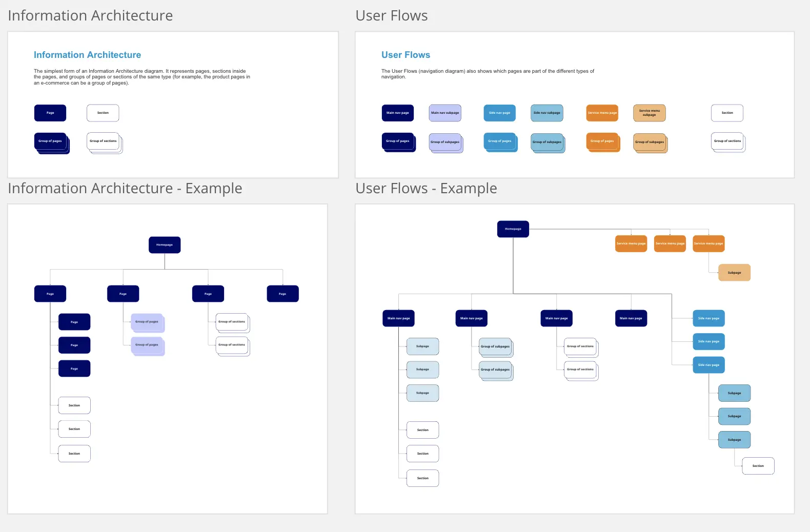The image size is (810, 532).
Task: Select the Information Architecture - Example frame title
Action: pyautogui.click(x=125, y=189)
